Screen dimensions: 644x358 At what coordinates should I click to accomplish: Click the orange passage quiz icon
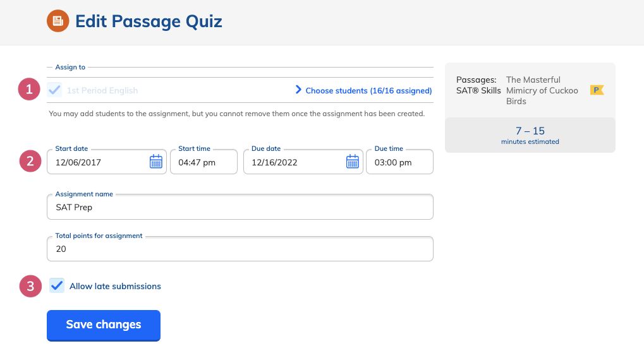(x=58, y=21)
